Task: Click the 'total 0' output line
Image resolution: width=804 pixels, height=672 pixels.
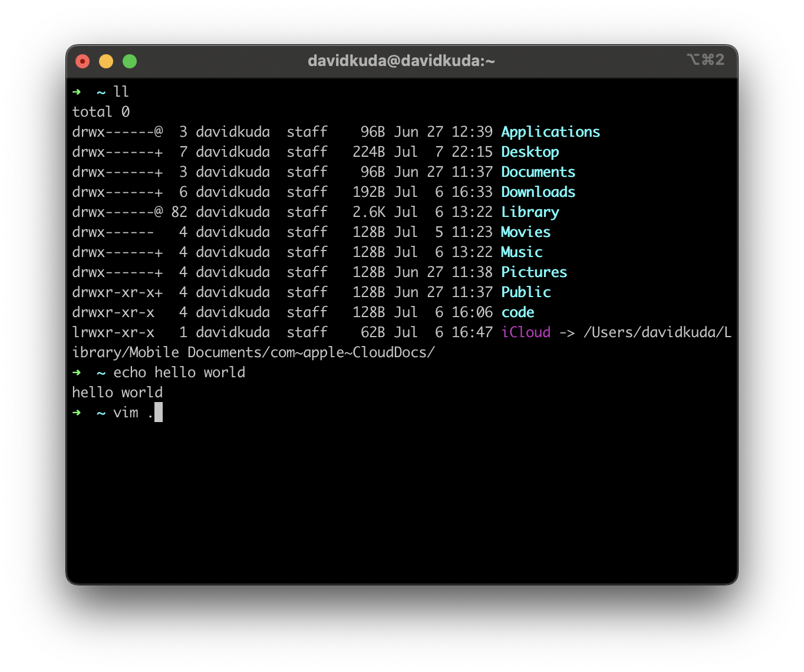Action: point(101,112)
